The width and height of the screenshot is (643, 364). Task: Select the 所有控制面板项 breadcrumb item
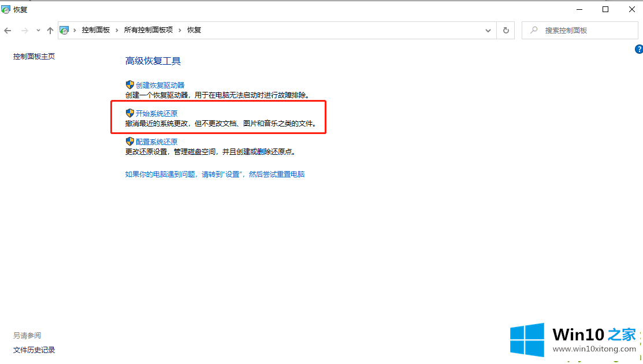point(148,30)
